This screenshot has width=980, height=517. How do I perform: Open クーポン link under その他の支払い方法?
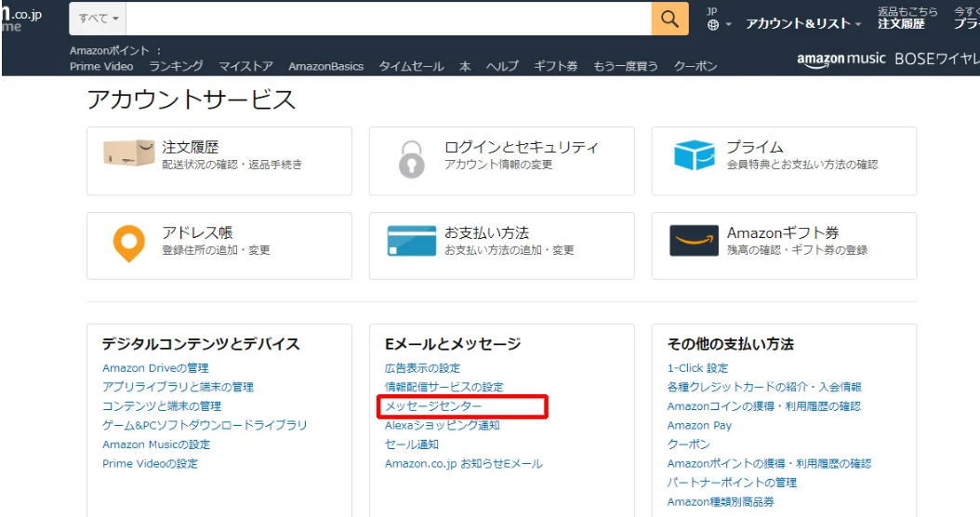click(x=689, y=444)
